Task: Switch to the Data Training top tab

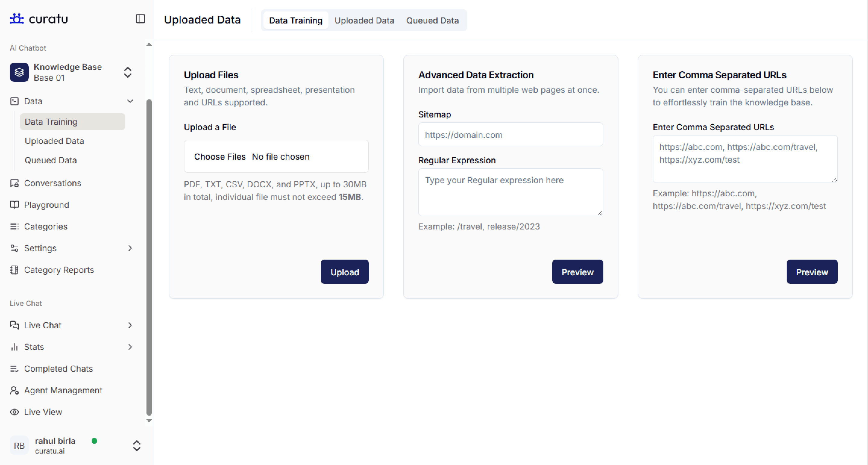Action: pyautogui.click(x=295, y=20)
